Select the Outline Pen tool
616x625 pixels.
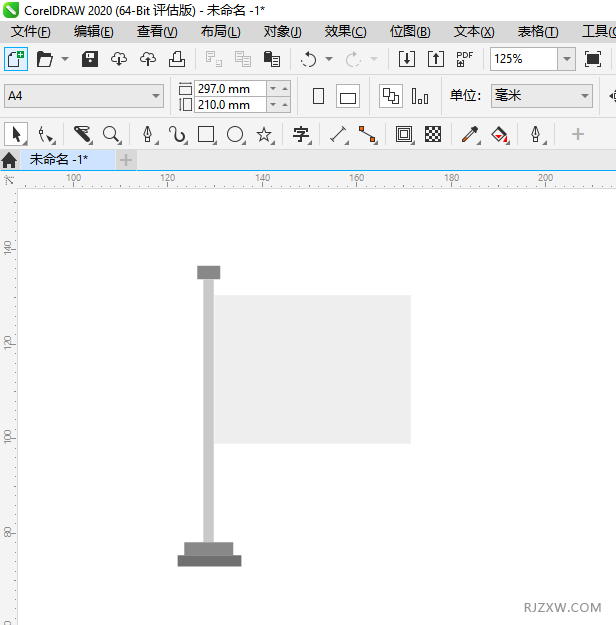pos(536,134)
